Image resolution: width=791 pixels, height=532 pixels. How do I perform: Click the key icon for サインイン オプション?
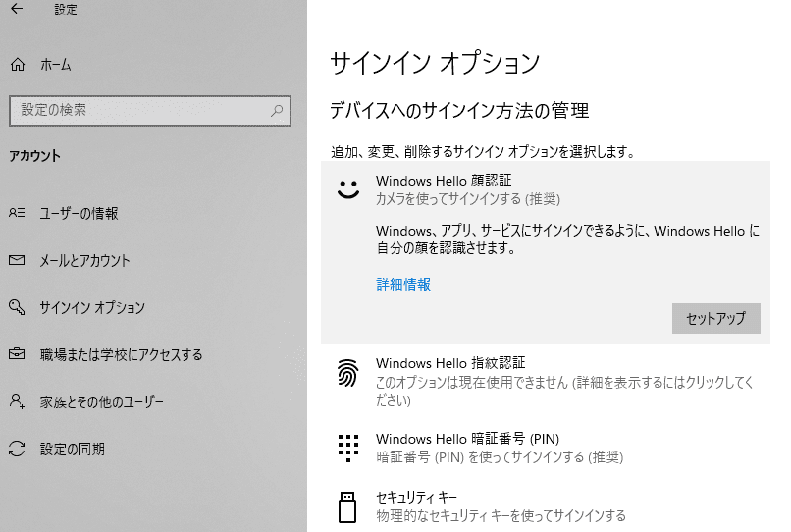[x=17, y=307]
